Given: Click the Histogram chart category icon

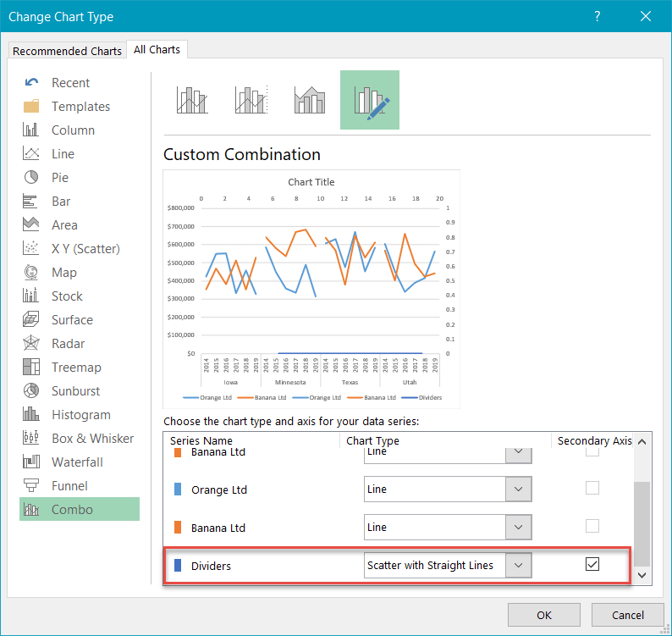Looking at the screenshot, I should coord(30,414).
